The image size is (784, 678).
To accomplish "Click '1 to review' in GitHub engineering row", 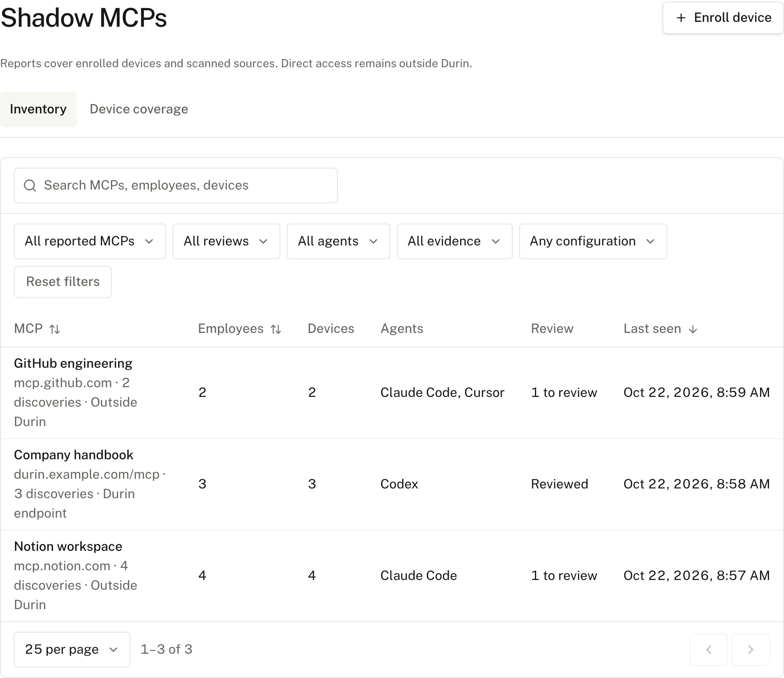I will (x=564, y=392).
